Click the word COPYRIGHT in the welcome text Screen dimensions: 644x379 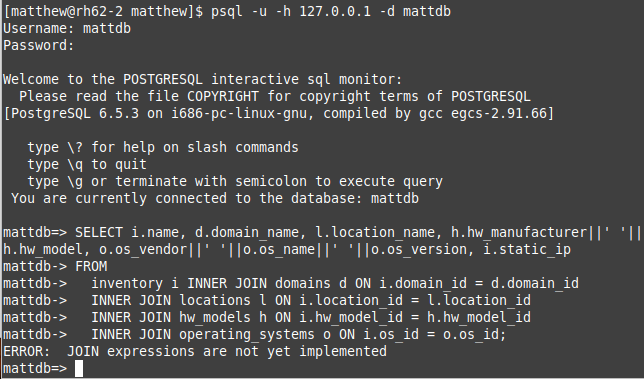click(x=223, y=96)
